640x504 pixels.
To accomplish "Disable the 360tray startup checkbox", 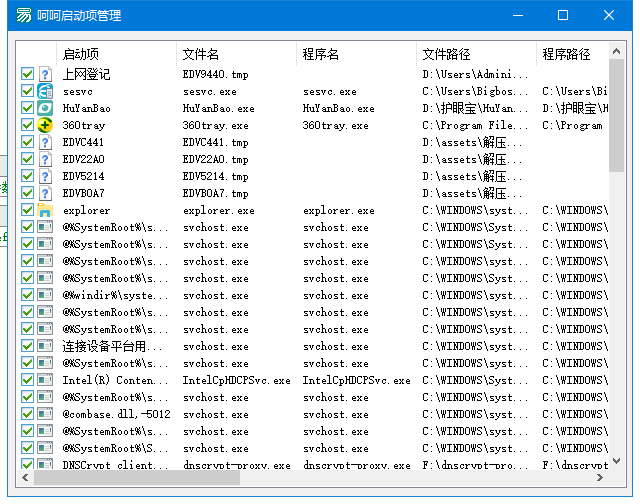I will (27, 125).
